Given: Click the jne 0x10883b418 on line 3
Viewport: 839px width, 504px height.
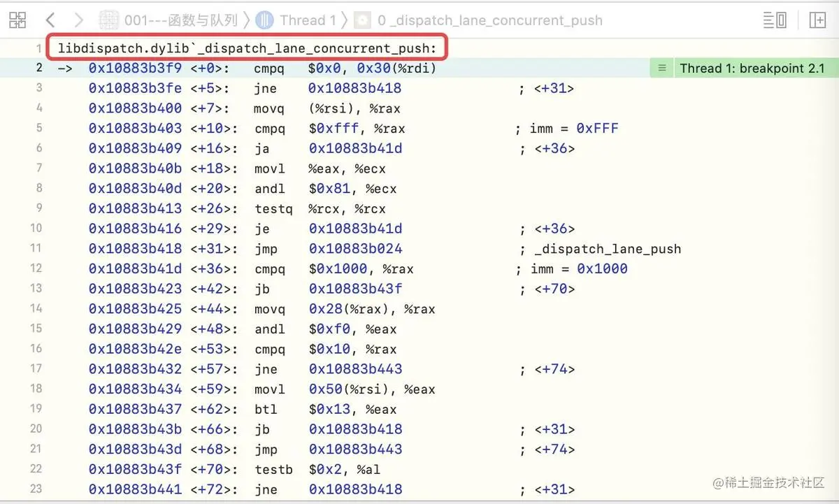Looking at the screenshot, I should pos(328,89).
